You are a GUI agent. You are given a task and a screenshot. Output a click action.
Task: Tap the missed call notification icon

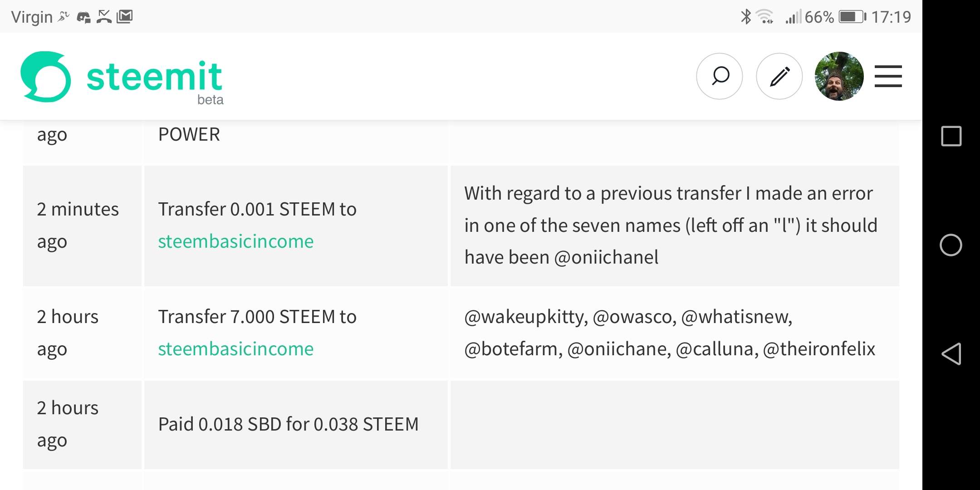pos(104,17)
